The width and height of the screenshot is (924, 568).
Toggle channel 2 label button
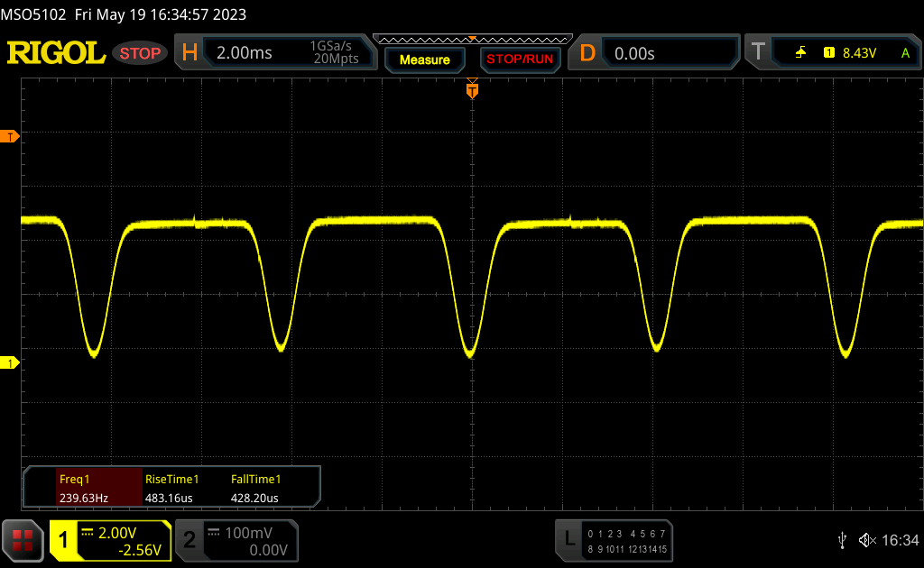(x=189, y=540)
